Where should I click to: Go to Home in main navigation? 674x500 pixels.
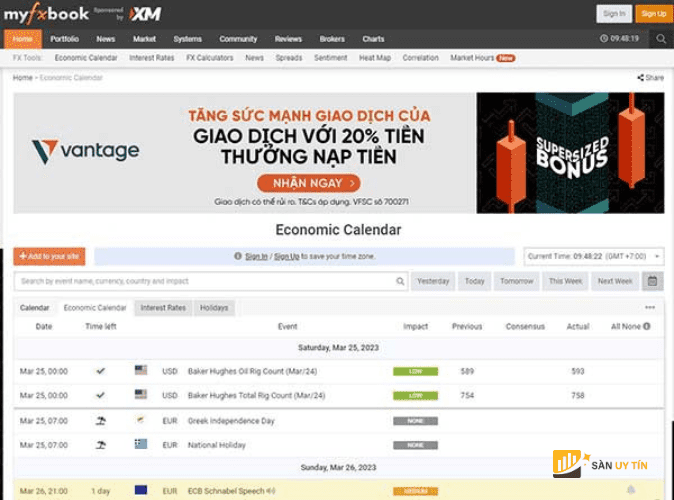click(23, 39)
